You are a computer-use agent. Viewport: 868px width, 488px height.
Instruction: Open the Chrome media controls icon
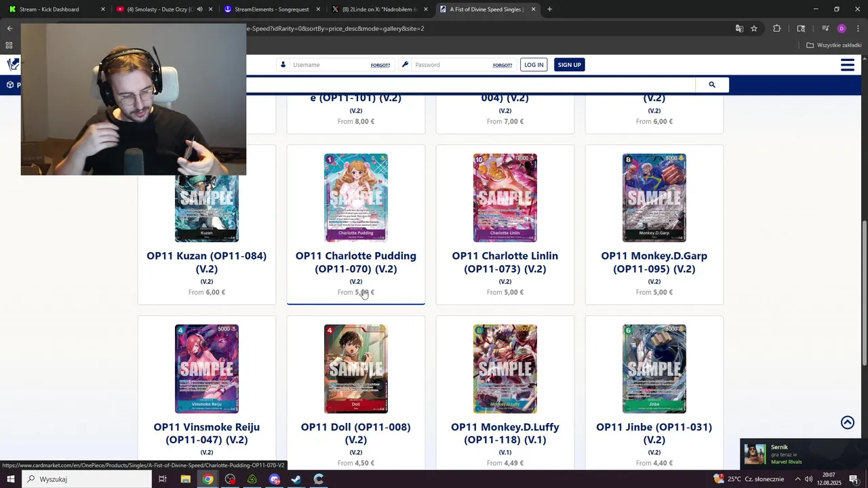(x=825, y=28)
